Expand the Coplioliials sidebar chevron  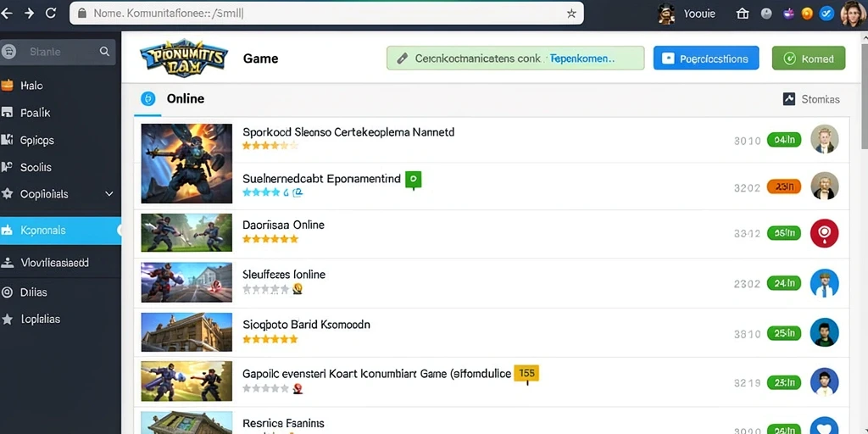click(109, 194)
